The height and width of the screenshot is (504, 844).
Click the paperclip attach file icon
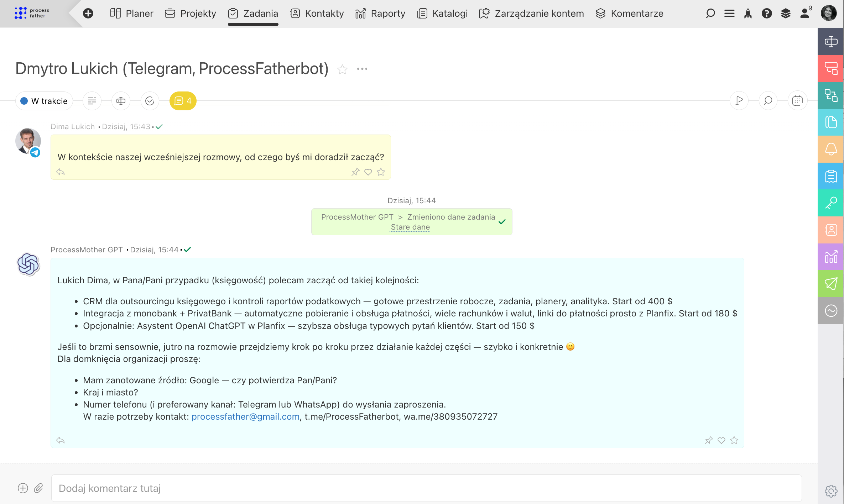[x=38, y=488]
